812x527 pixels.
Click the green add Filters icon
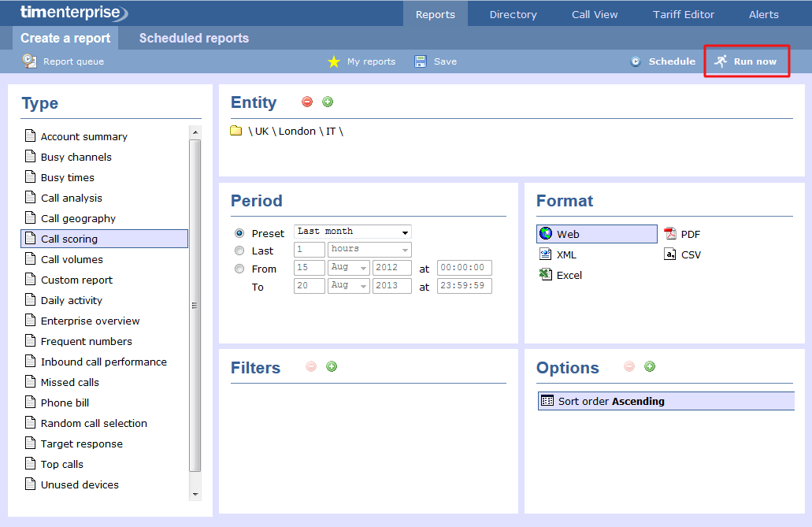point(332,366)
